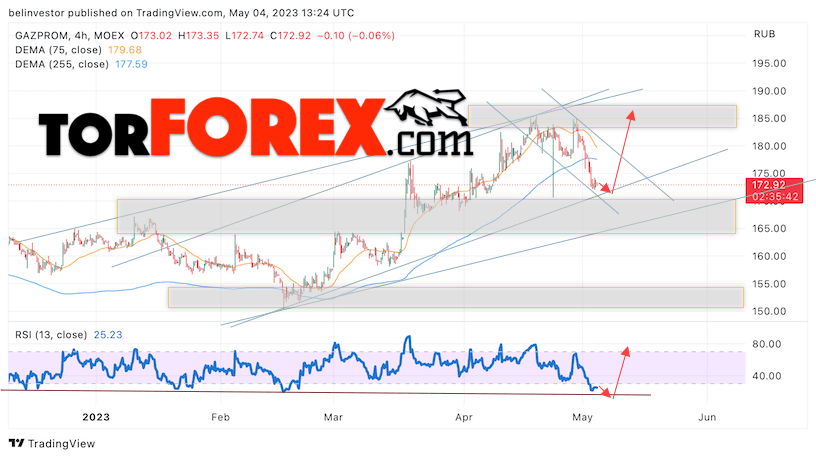Click price axis label '165.00'
The height and width of the screenshot is (458, 816).
[769, 228]
